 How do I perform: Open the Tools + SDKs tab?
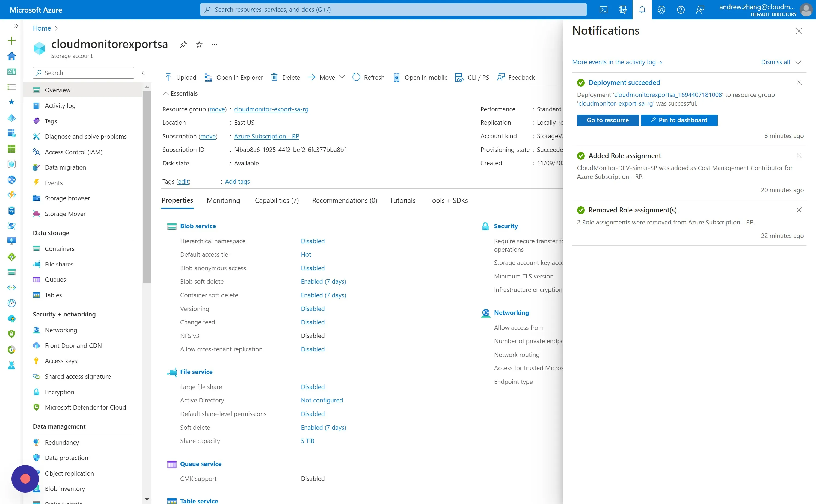pyautogui.click(x=448, y=200)
